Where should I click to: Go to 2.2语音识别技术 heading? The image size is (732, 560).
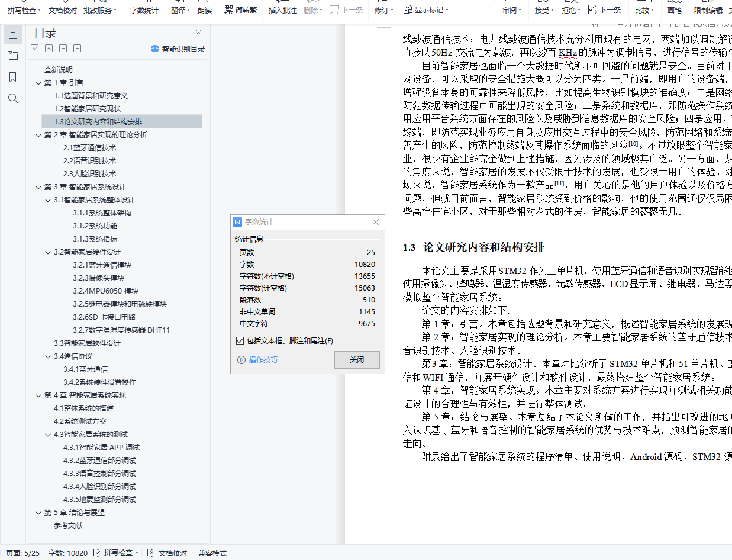[89, 161]
